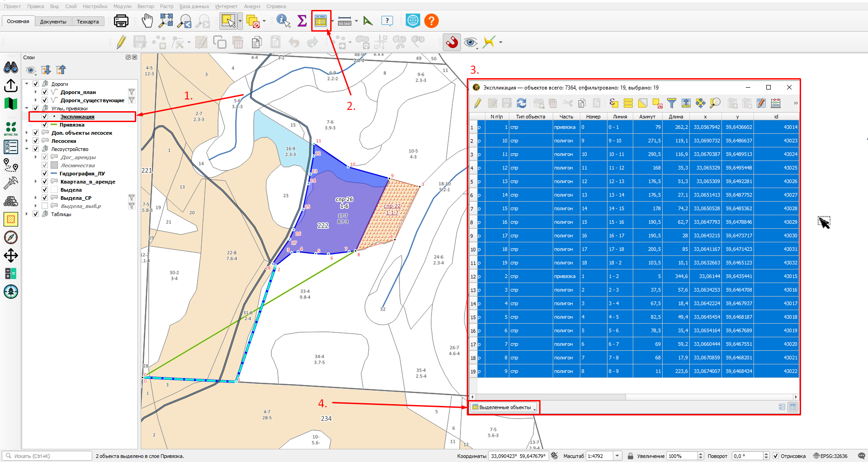Screen dimensions: 868x462
Task: Click the Sigma statistics summary icon
Action: point(302,21)
